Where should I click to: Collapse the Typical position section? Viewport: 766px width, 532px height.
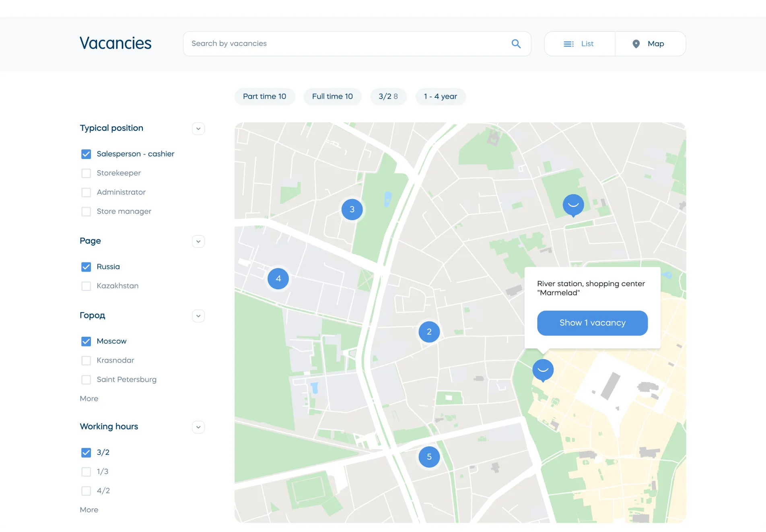(198, 129)
